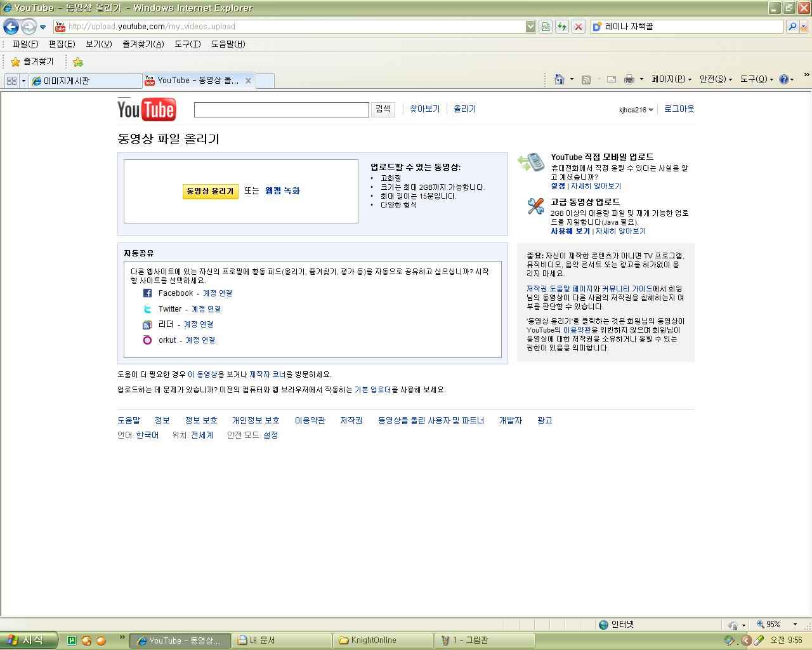Click the Internet zone globe in status bar

pos(604,625)
